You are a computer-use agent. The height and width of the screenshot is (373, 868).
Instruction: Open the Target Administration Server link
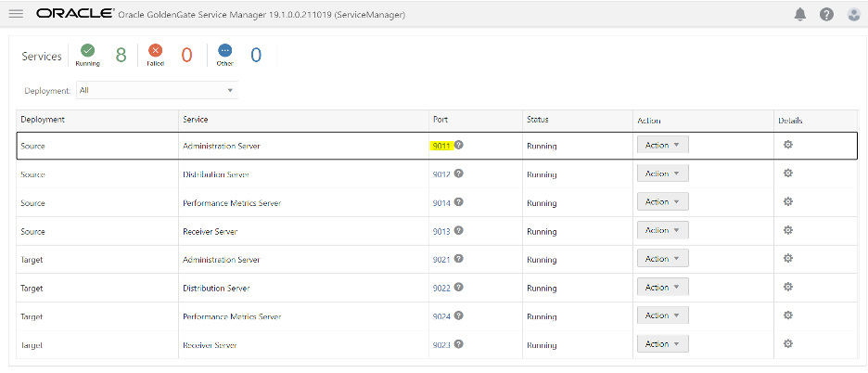pos(222,260)
